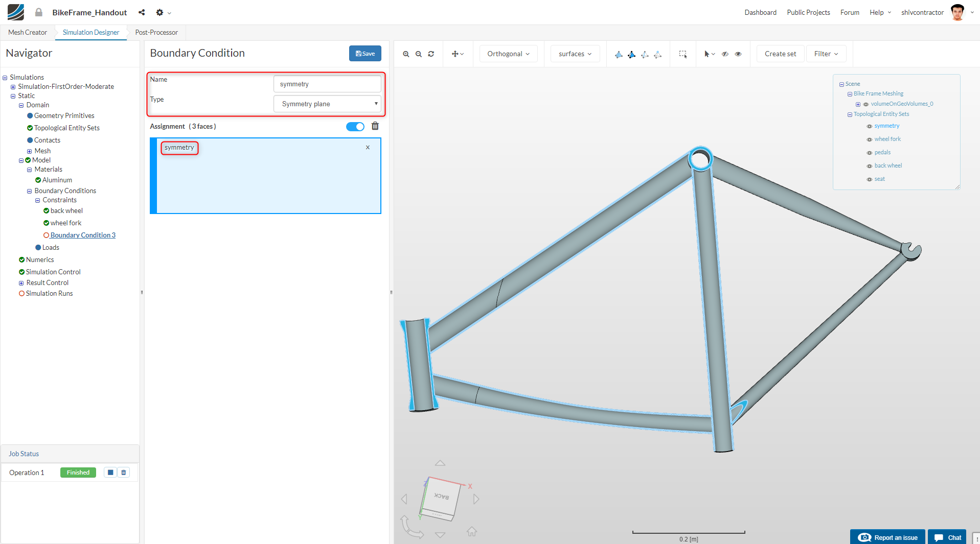Rotate the view left with the arrow
Viewport: 980px width, 544px height.
404,499
